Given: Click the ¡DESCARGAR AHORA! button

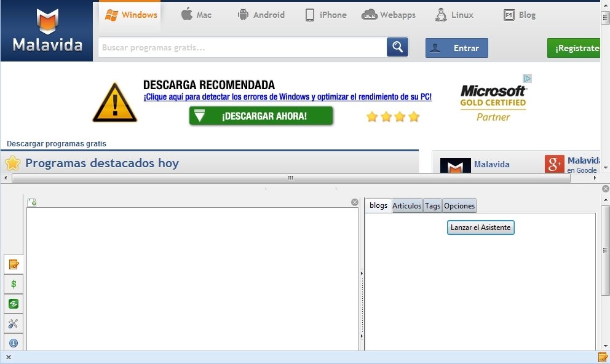Looking at the screenshot, I should pos(261,116).
